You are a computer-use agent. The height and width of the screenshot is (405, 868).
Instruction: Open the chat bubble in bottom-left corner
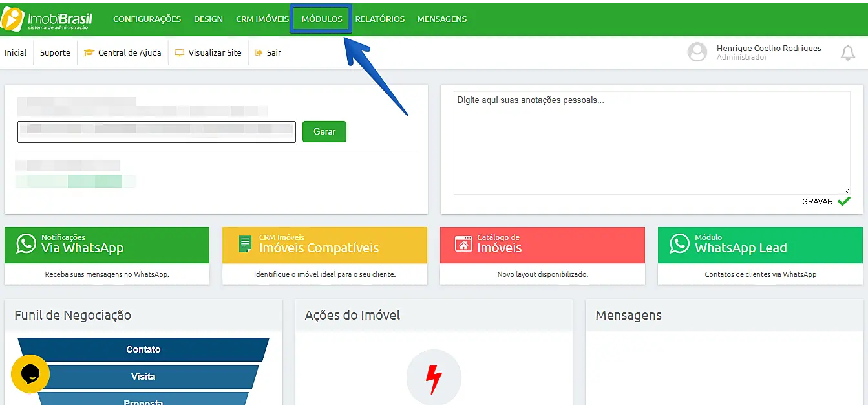(x=30, y=374)
